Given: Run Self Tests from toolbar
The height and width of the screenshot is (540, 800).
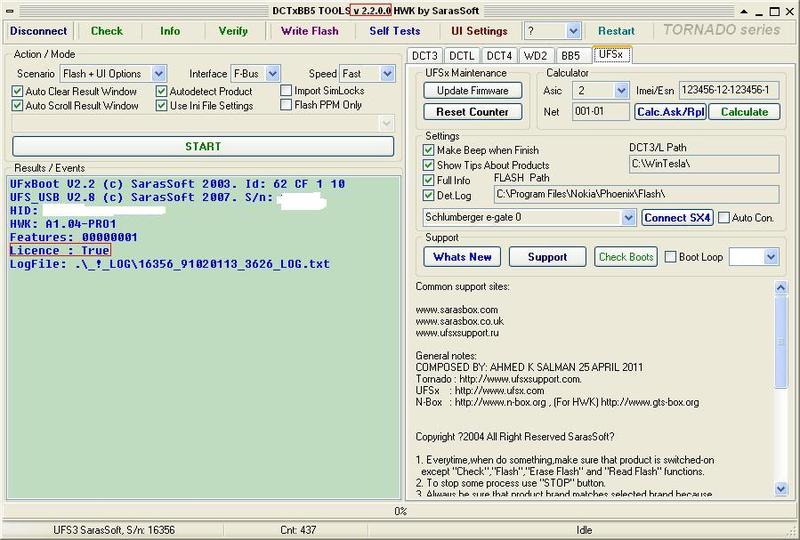Looking at the screenshot, I should (x=395, y=31).
